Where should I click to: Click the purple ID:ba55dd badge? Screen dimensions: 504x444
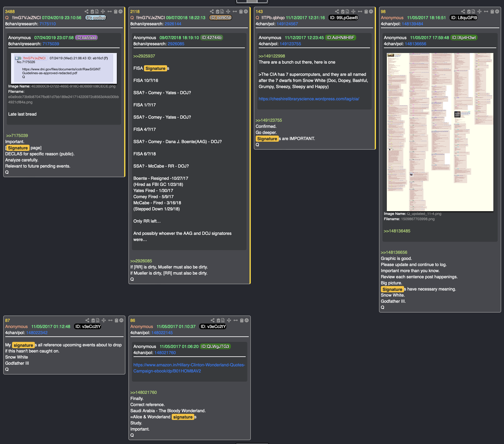point(86,38)
